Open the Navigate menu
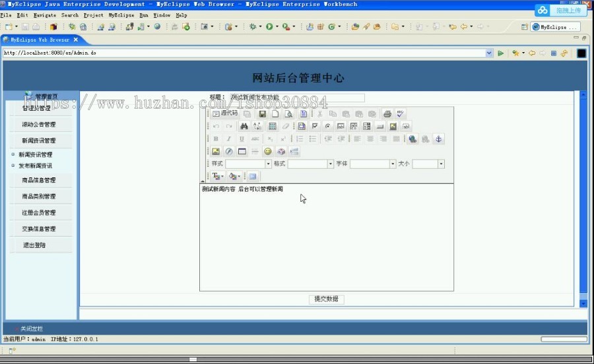 click(45, 15)
